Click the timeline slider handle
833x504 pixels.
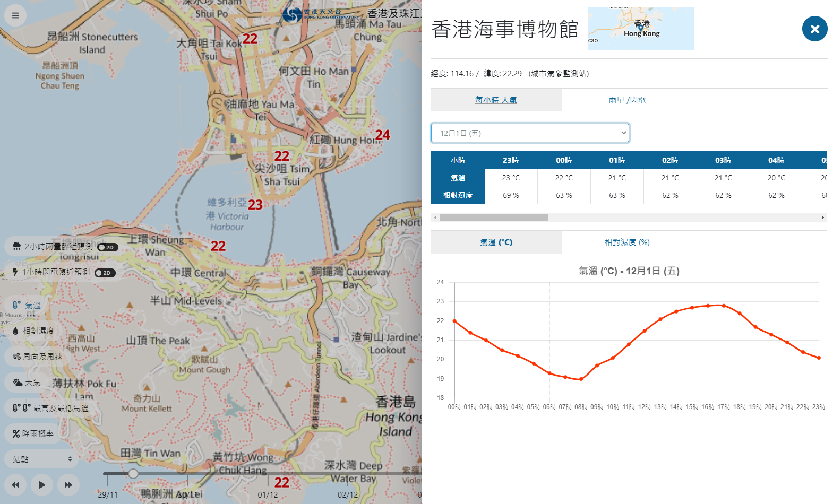(133, 474)
